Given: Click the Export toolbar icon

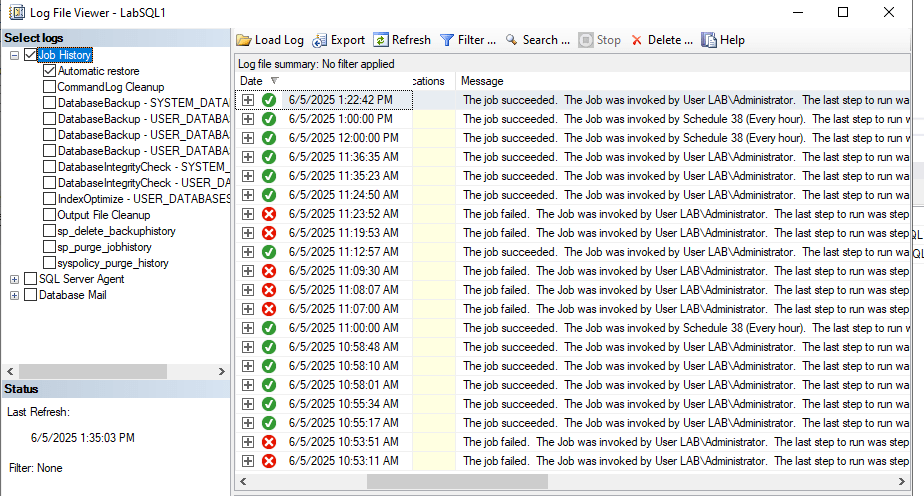Looking at the screenshot, I should [x=320, y=40].
